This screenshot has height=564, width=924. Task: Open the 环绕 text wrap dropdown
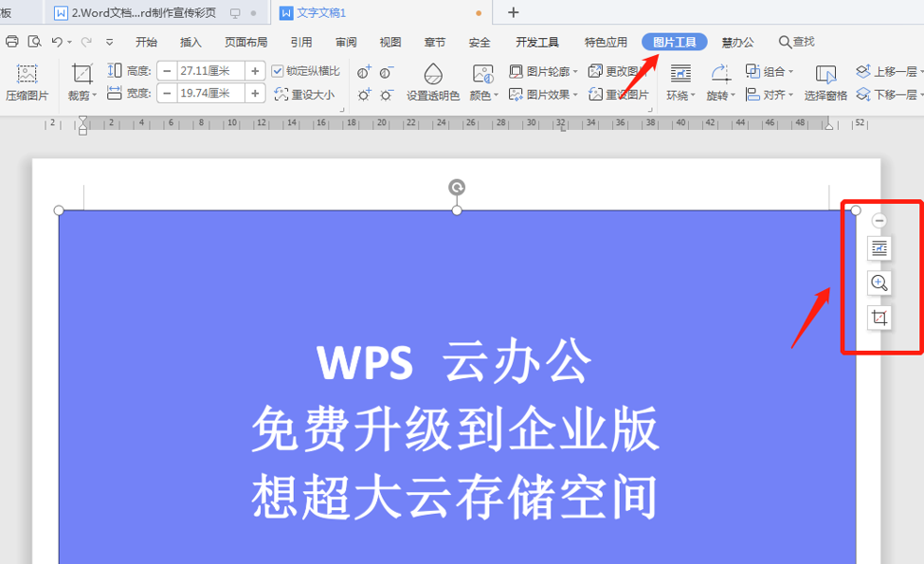pyautogui.click(x=680, y=82)
